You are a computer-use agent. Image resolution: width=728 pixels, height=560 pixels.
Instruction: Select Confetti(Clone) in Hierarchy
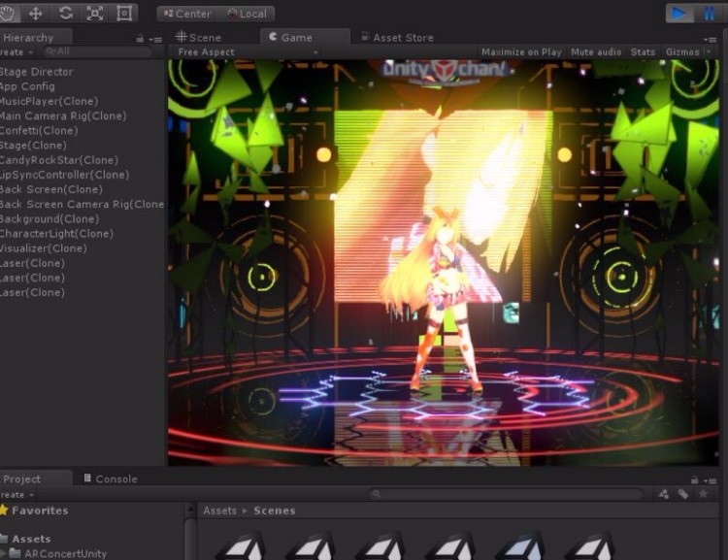(x=39, y=130)
